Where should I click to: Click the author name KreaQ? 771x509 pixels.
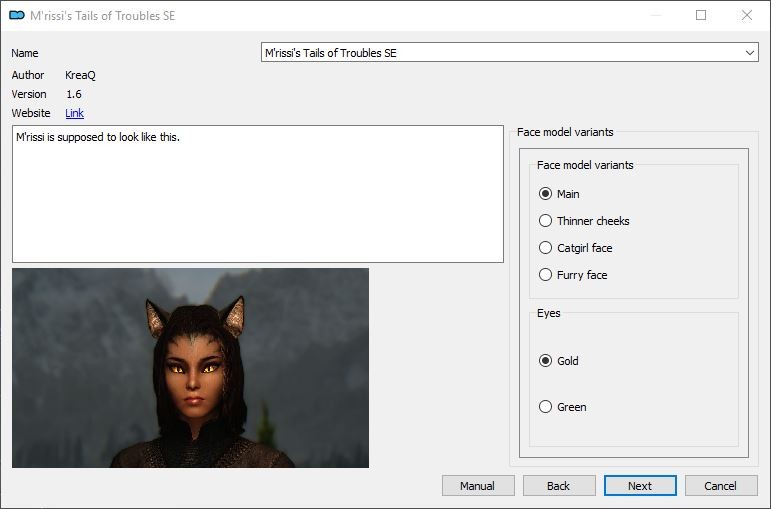[x=81, y=75]
